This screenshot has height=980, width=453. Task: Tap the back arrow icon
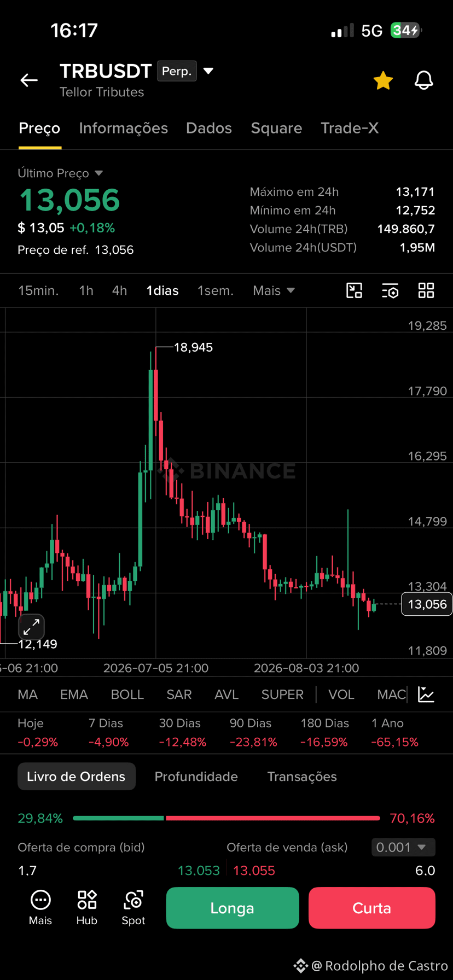[x=29, y=80]
